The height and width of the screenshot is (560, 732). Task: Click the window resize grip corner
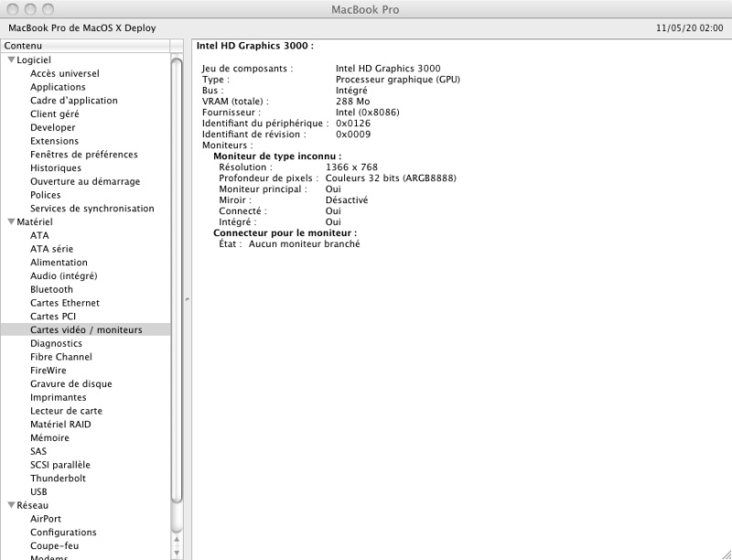725,554
